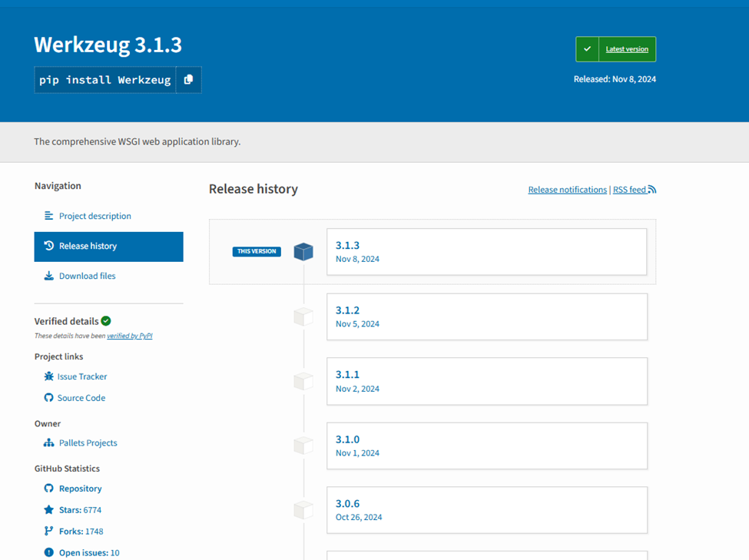The width and height of the screenshot is (749, 560).
Task: Open the Repository link
Action: (x=80, y=489)
